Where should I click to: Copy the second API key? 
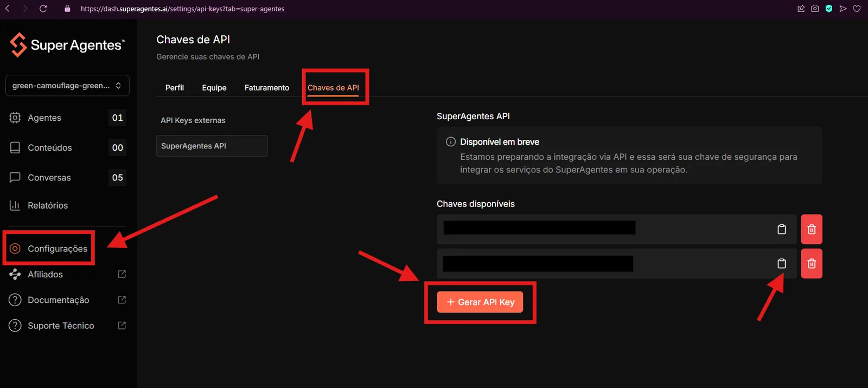[782, 263]
